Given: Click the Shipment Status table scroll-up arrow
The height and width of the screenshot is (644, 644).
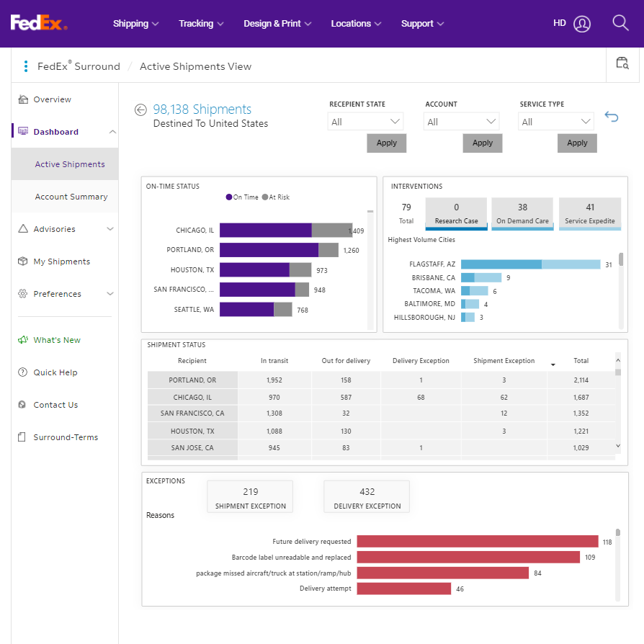Looking at the screenshot, I should pyautogui.click(x=618, y=360).
